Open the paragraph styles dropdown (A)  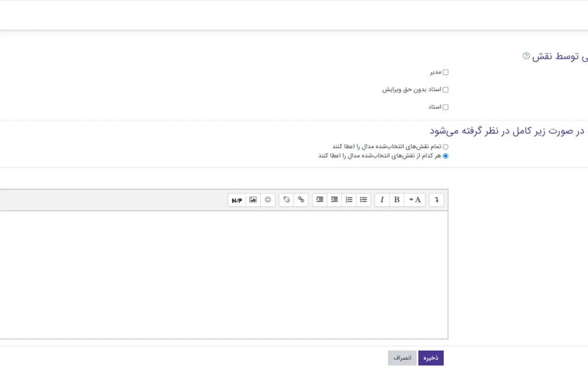[x=415, y=200]
